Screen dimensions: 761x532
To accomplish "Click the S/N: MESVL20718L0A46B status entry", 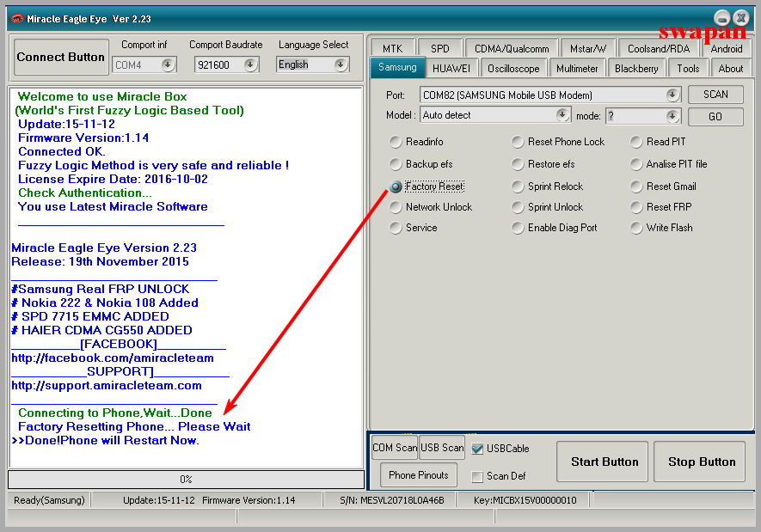I will [x=391, y=500].
